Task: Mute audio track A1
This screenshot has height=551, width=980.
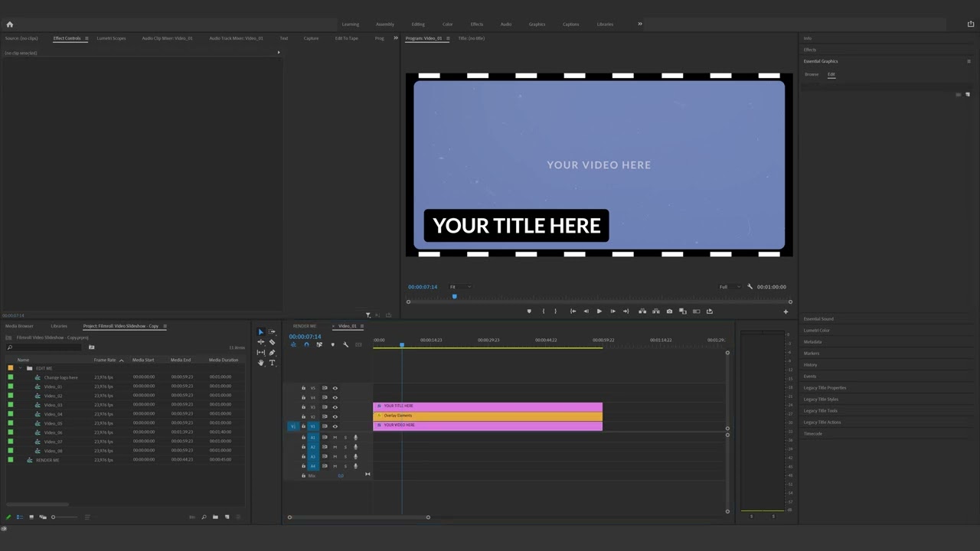Action: [335, 437]
